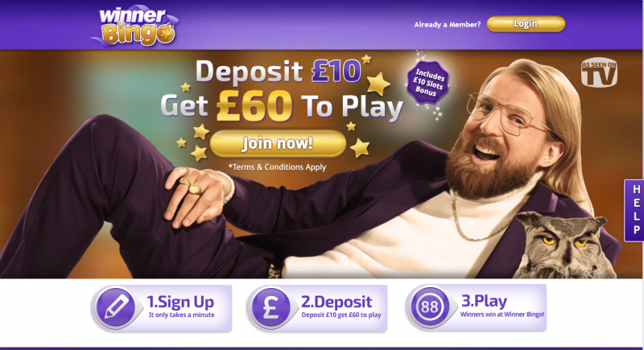This screenshot has width=644, height=350.
Task: Click the yellow Login button
Action: (x=526, y=24)
